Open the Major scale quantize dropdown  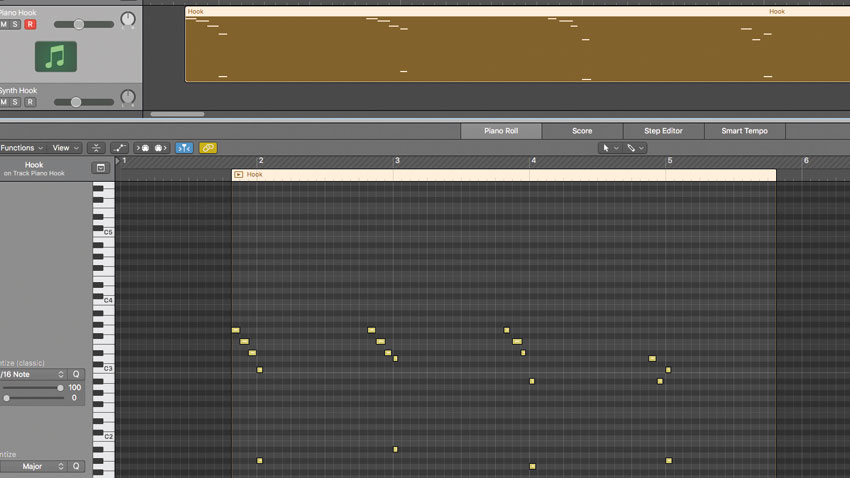[x=33, y=466]
